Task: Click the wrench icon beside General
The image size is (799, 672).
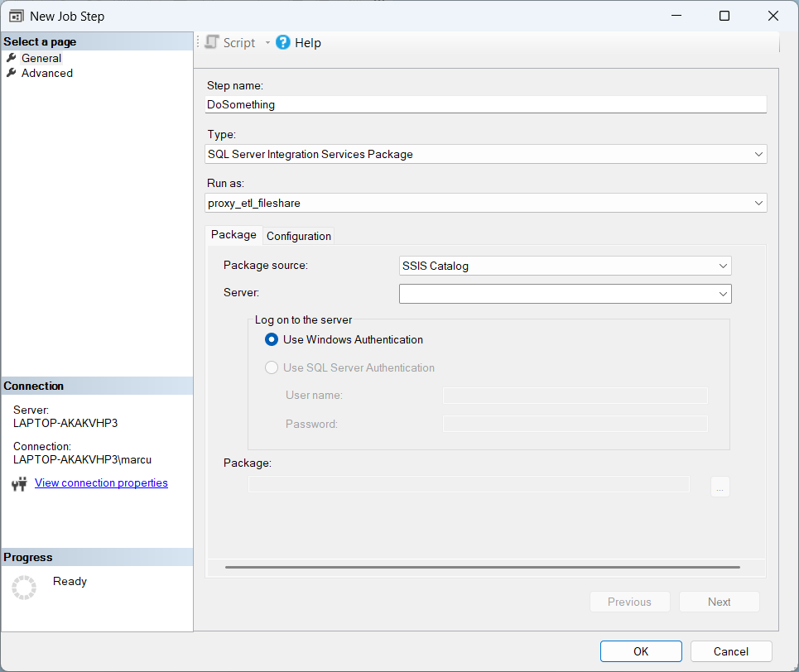Action: click(x=12, y=58)
